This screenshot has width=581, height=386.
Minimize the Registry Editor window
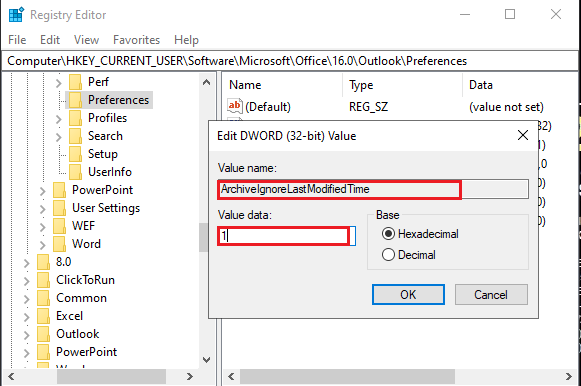coord(465,14)
